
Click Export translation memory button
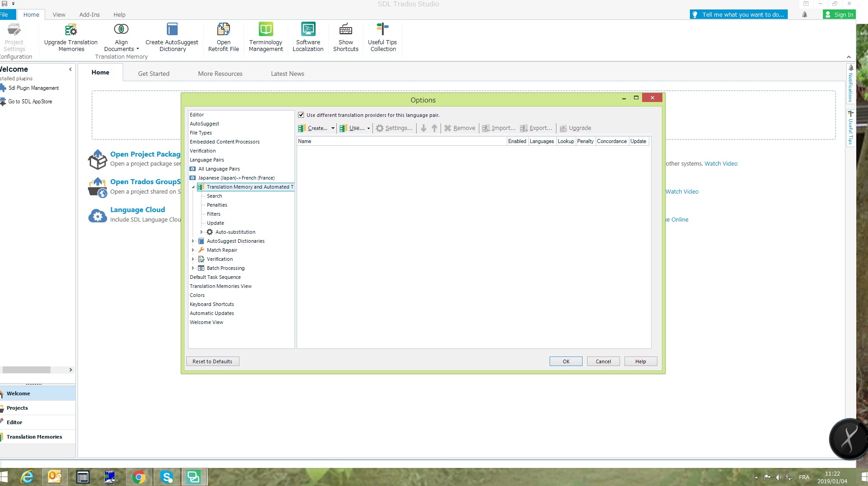click(536, 128)
